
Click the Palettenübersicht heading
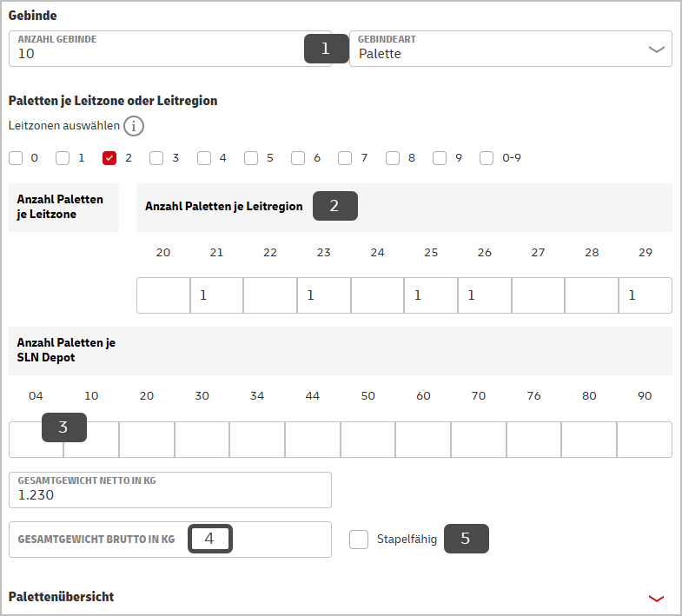[x=61, y=597]
